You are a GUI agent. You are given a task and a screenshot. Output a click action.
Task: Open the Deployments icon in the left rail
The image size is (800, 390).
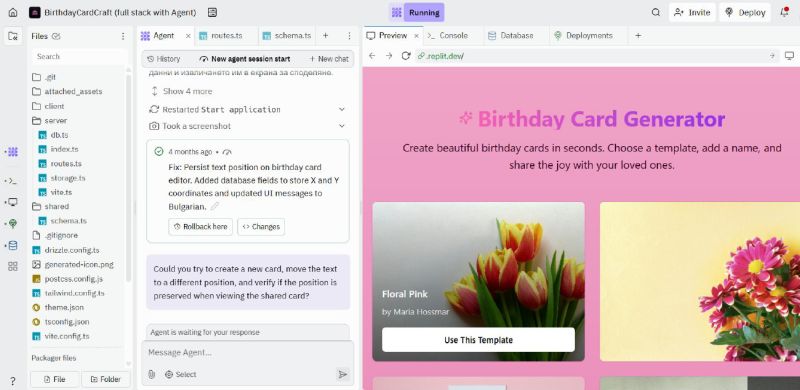(x=13, y=224)
